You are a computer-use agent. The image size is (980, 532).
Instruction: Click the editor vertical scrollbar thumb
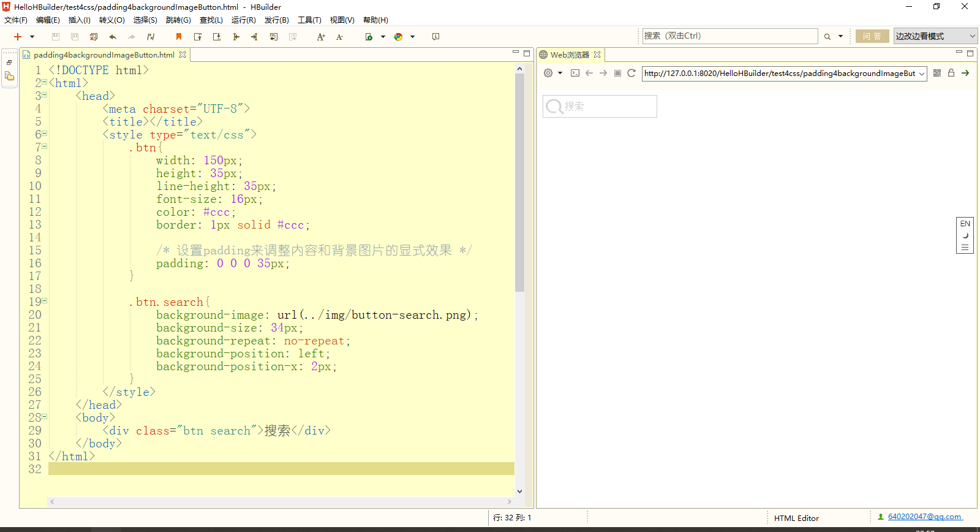pos(519,183)
